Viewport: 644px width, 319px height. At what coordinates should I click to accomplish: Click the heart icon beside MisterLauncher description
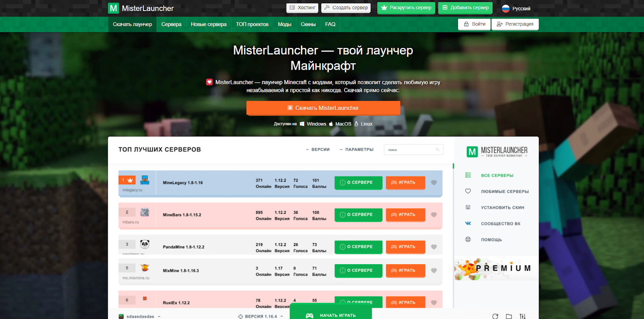[x=209, y=82]
